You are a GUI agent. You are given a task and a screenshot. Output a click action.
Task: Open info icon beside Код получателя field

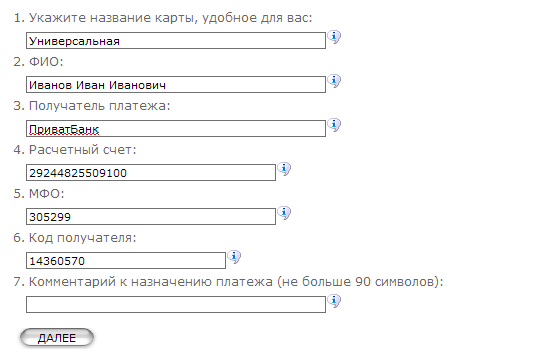tap(234, 257)
